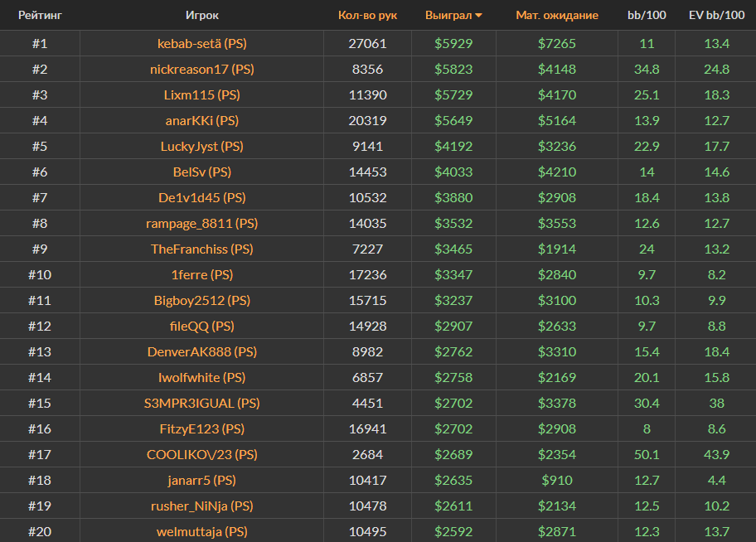Sort by bb/100 column header

point(647,16)
